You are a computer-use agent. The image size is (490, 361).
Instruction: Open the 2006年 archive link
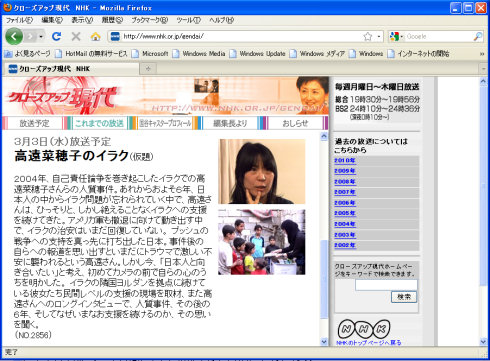click(x=345, y=203)
